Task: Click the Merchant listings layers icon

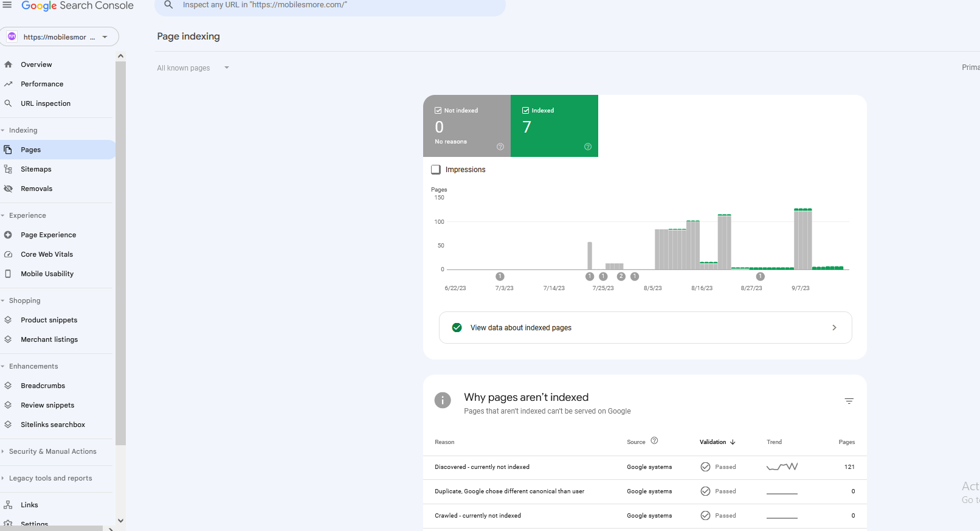Action: point(8,339)
